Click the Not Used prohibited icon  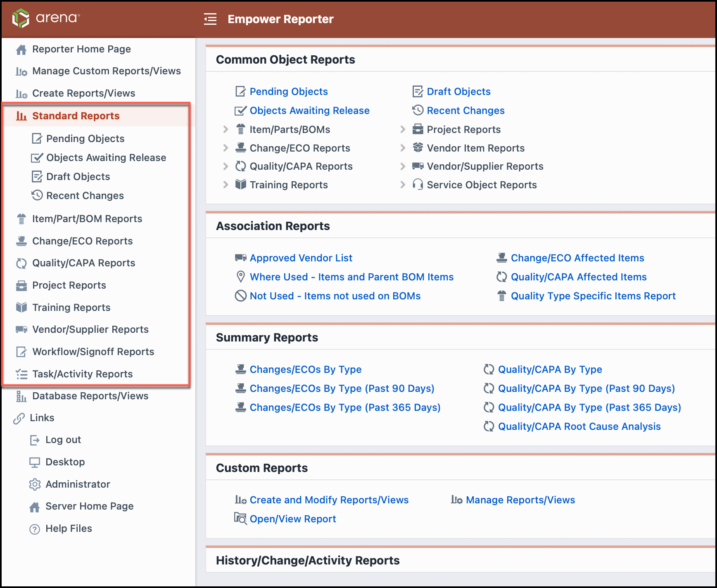(240, 296)
